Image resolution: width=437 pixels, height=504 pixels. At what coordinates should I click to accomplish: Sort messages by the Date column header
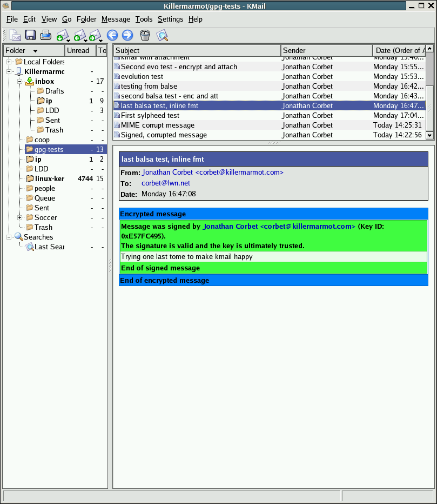tap(399, 50)
